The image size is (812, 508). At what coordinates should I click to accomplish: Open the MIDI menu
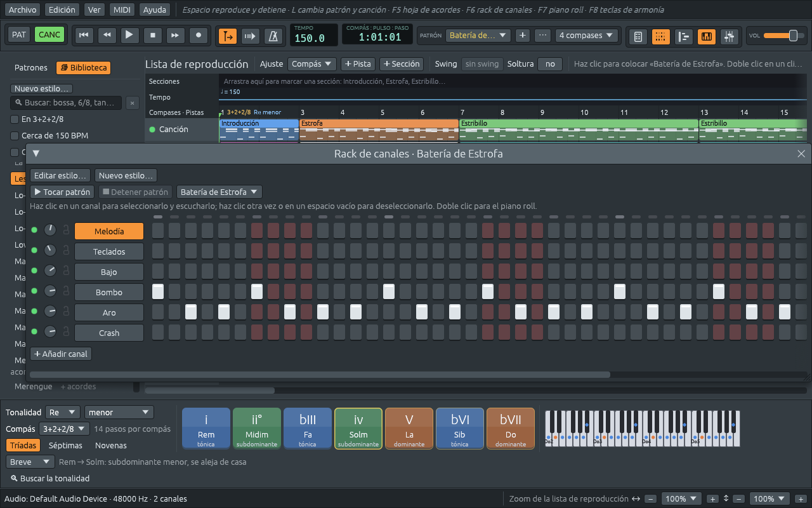121,10
